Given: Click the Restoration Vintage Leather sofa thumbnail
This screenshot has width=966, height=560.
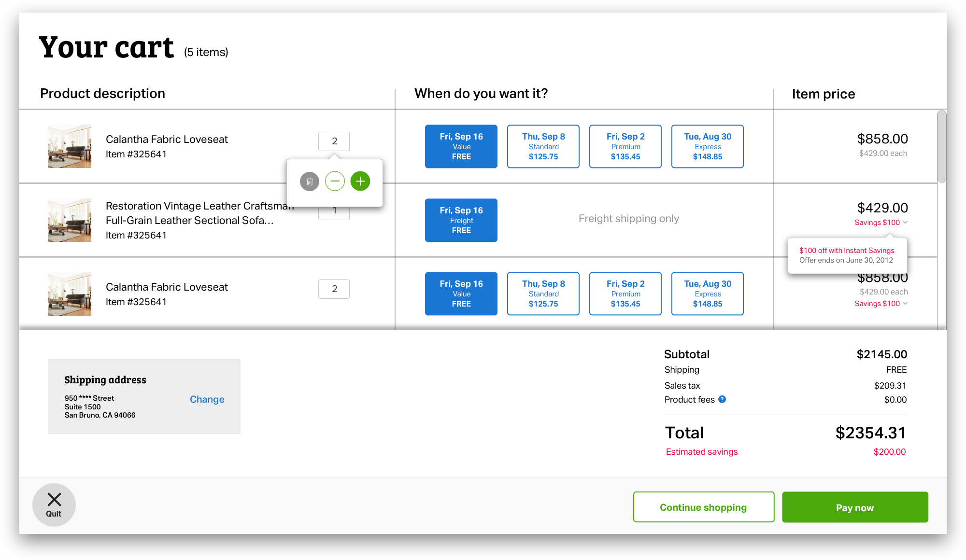Looking at the screenshot, I should (70, 220).
